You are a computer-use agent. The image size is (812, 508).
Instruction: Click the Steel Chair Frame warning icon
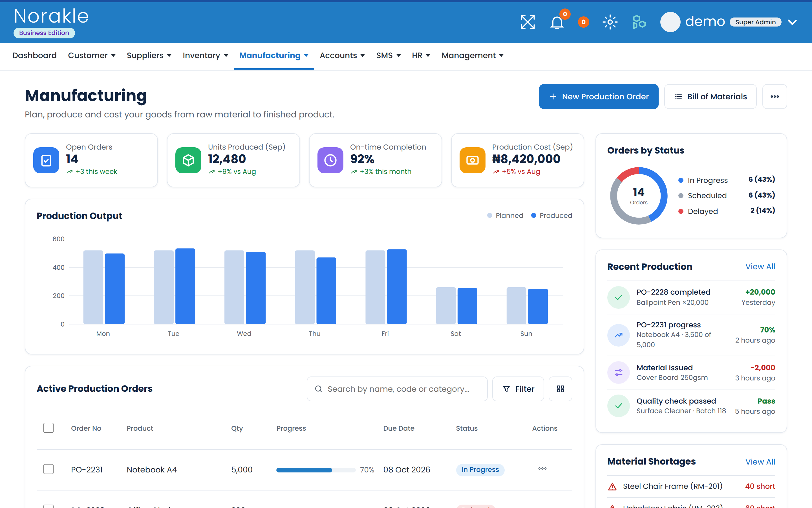click(x=612, y=487)
